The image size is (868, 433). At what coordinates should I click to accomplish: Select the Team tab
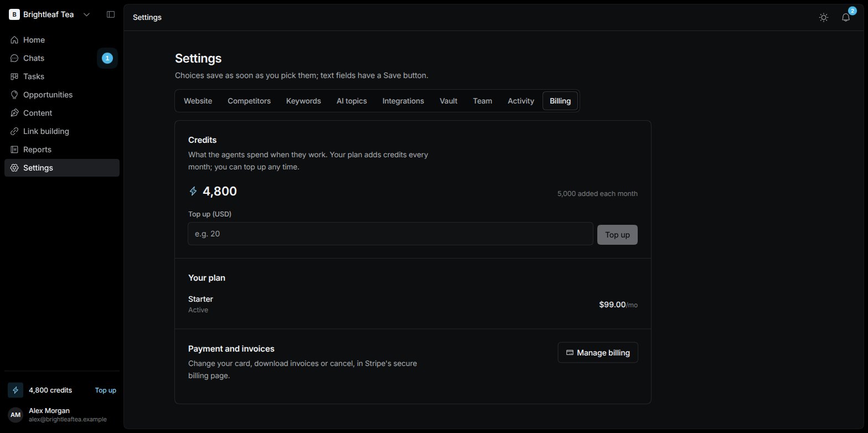pos(482,101)
